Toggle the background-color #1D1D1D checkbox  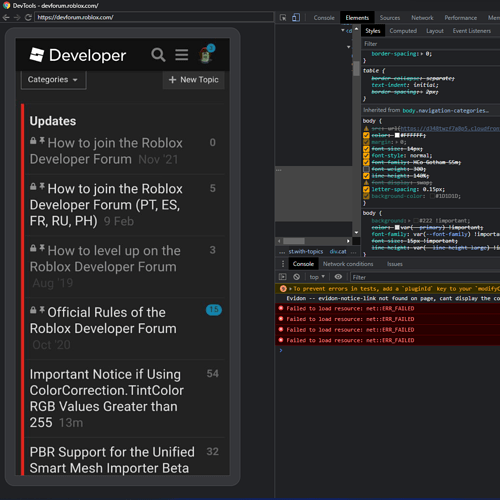coord(366,196)
